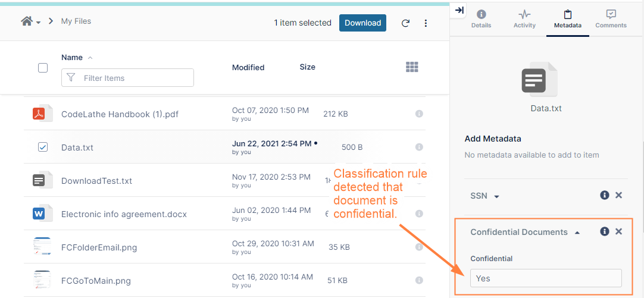The height and width of the screenshot is (298, 644).
Task: Switch to the Comments tab
Action: (611, 18)
